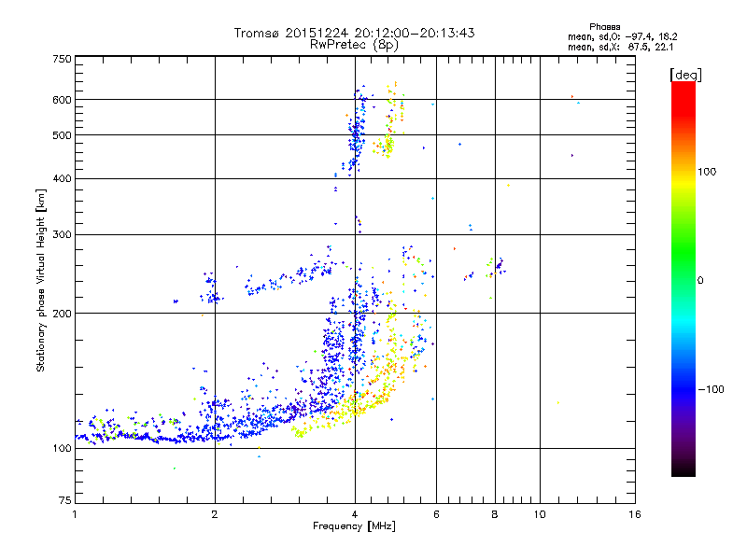Click the '[deg]' colorbar unit label
Screen dimensions: 747x560
(x=685, y=76)
